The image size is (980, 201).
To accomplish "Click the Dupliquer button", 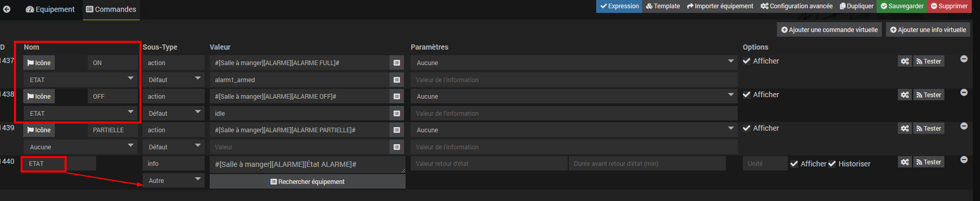I will click(x=857, y=6).
